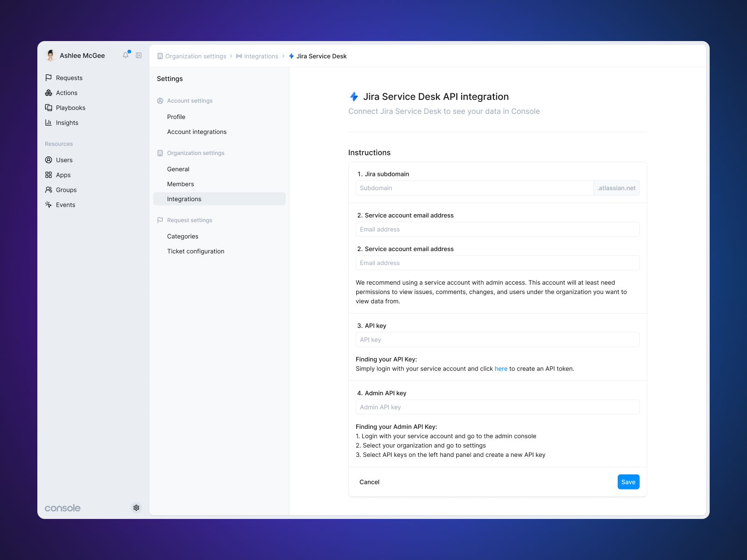Click Ashlee McGee profile avatar
This screenshot has height=560, width=747.
tap(50, 56)
